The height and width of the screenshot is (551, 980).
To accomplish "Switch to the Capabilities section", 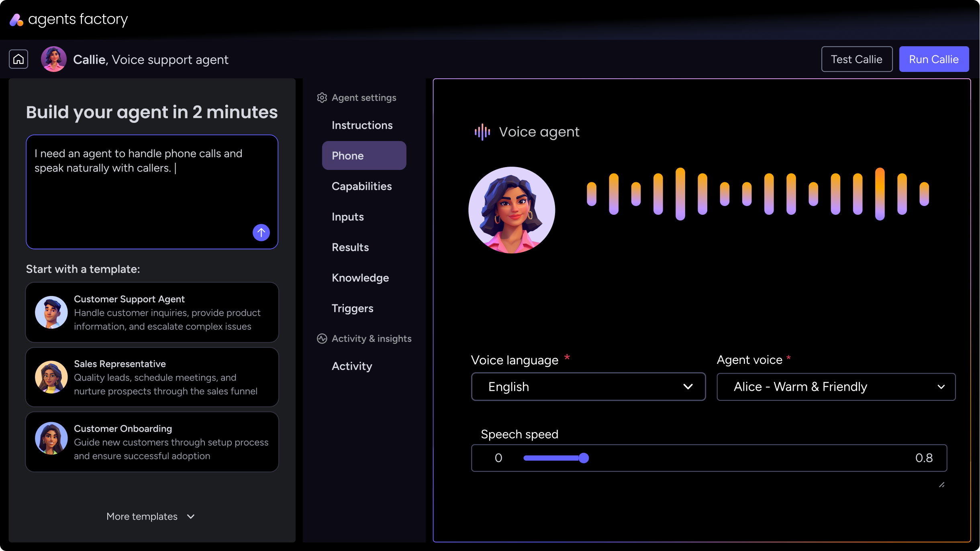I will (361, 186).
